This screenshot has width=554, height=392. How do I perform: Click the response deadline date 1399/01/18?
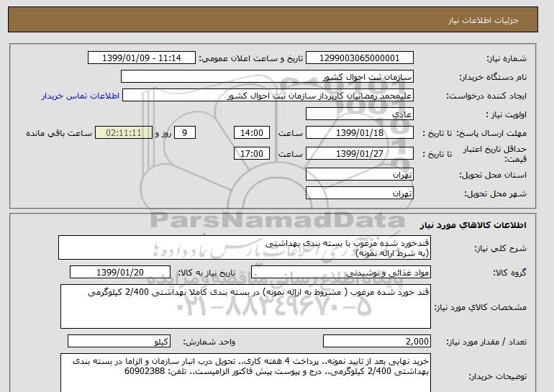click(x=359, y=133)
